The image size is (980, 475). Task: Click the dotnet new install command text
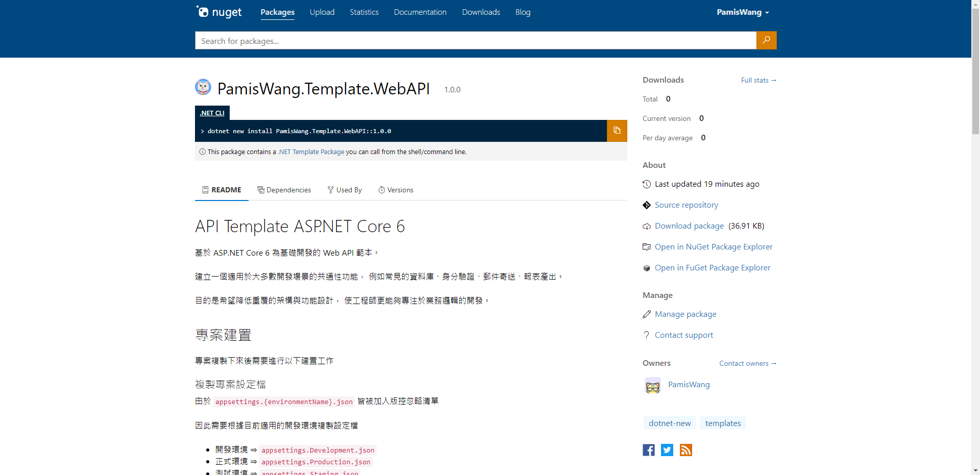[x=299, y=131]
